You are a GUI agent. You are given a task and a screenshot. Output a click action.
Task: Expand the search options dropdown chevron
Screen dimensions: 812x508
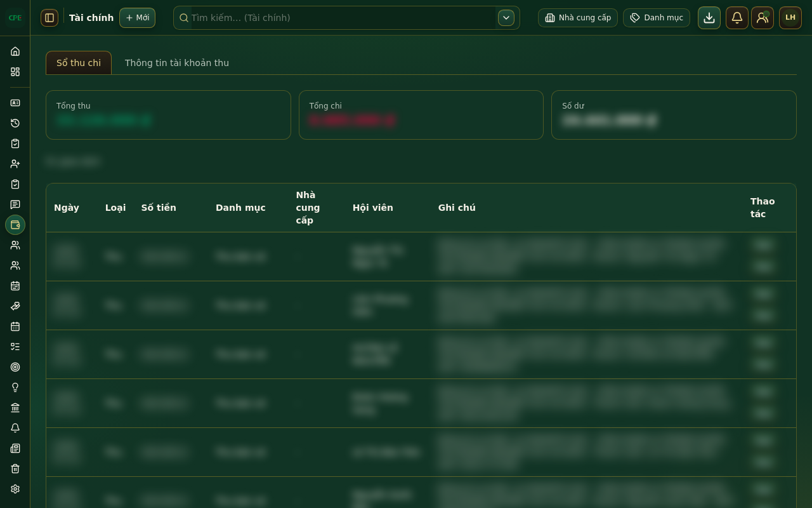click(x=506, y=18)
